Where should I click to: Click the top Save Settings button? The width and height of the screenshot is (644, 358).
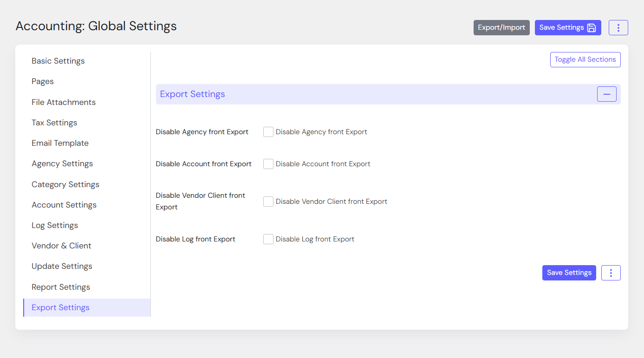pyautogui.click(x=567, y=28)
